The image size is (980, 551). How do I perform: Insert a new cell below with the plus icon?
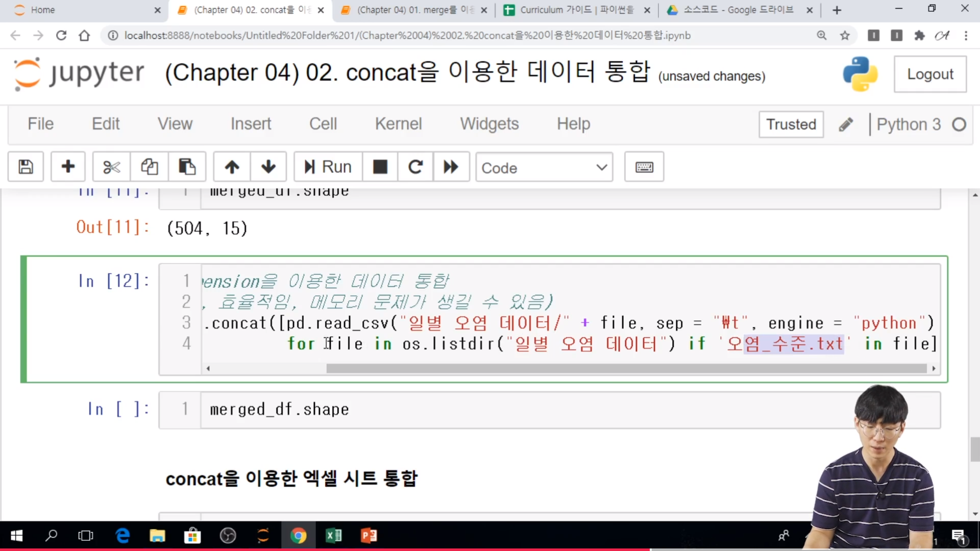[68, 167]
